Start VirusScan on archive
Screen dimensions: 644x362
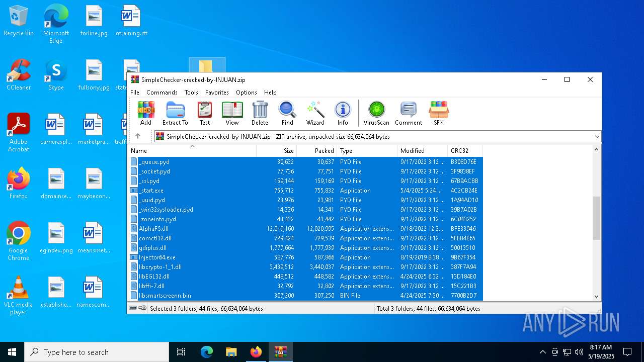(376, 113)
